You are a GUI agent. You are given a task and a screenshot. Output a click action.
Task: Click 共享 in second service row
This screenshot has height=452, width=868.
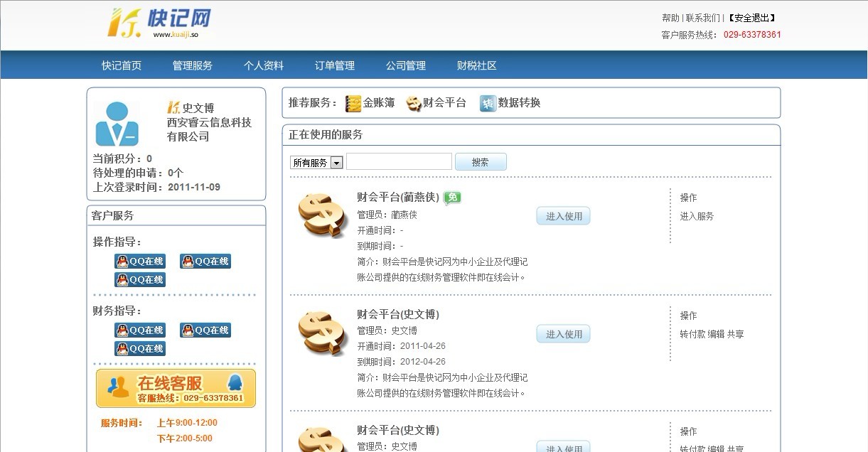pos(735,334)
